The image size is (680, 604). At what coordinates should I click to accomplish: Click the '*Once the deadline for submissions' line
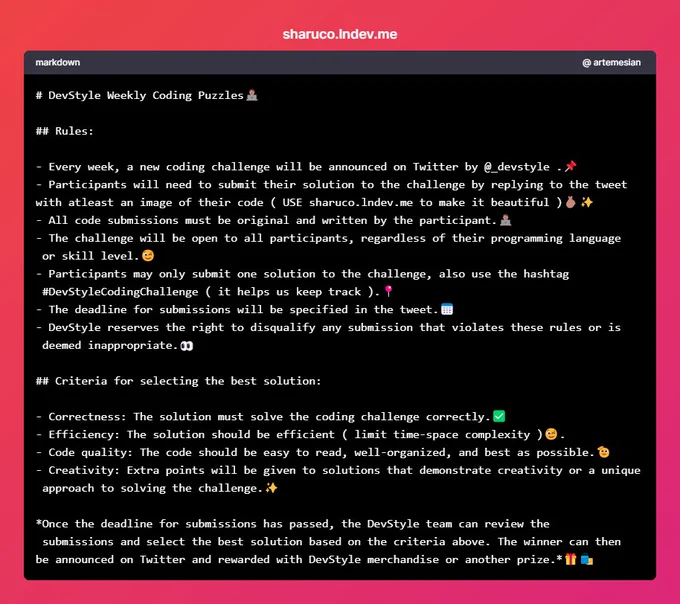pyautogui.click(x=293, y=524)
